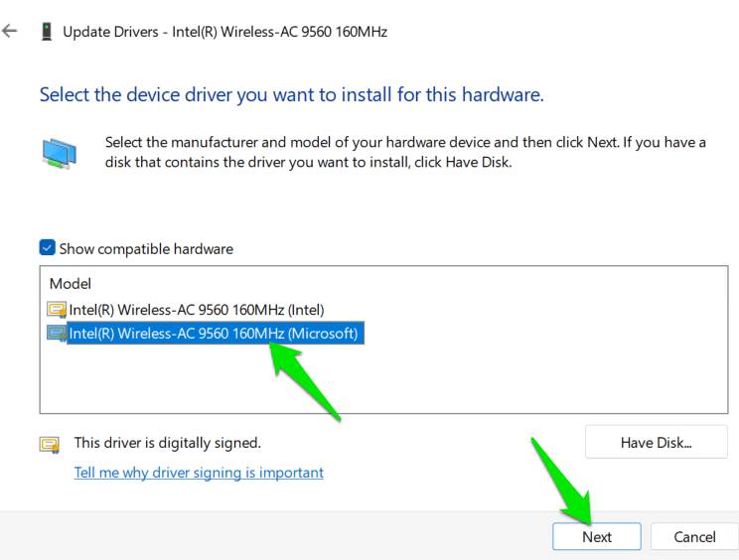The height and width of the screenshot is (560, 739).
Task: Click the Update Drivers window title text
Action: (x=224, y=32)
